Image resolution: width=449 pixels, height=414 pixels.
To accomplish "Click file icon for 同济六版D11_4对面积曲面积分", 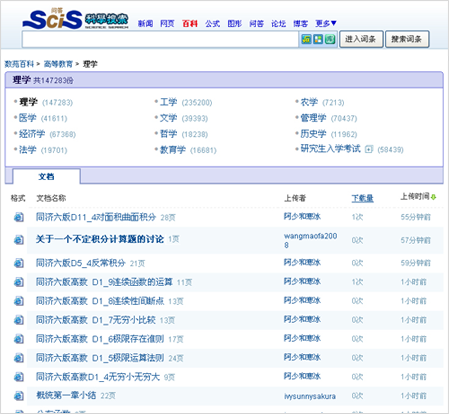I will click(x=19, y=217).
